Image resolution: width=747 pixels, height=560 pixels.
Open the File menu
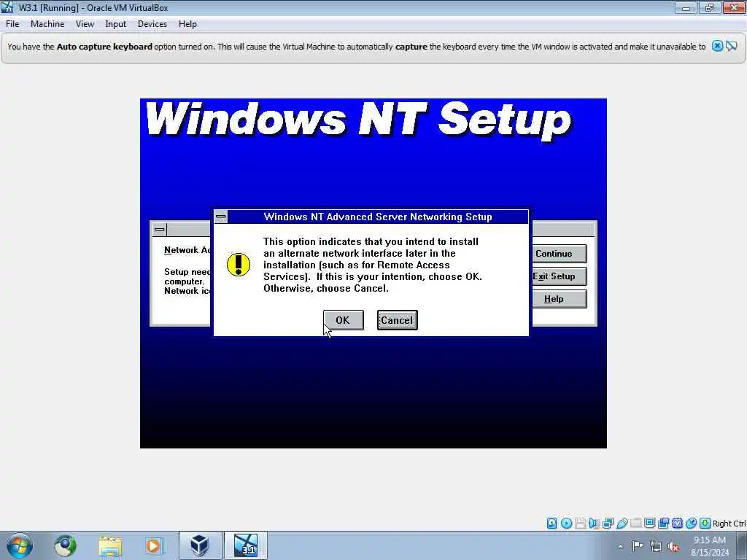click(x=12, y=24)
